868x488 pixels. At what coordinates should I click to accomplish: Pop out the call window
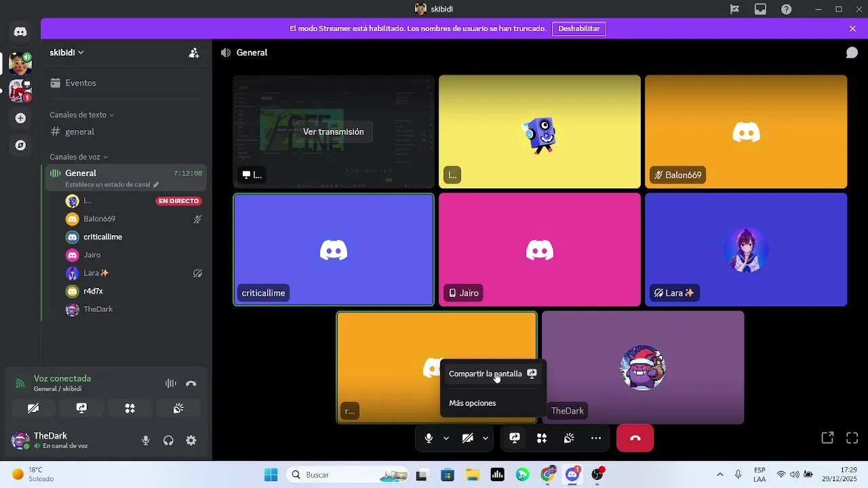pos(827,438)
